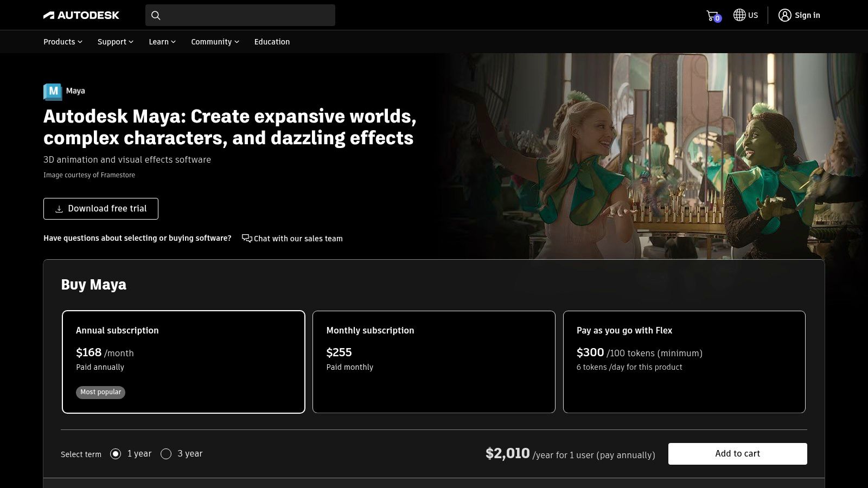Click the search magnifier icon

[x=156, y=15]
